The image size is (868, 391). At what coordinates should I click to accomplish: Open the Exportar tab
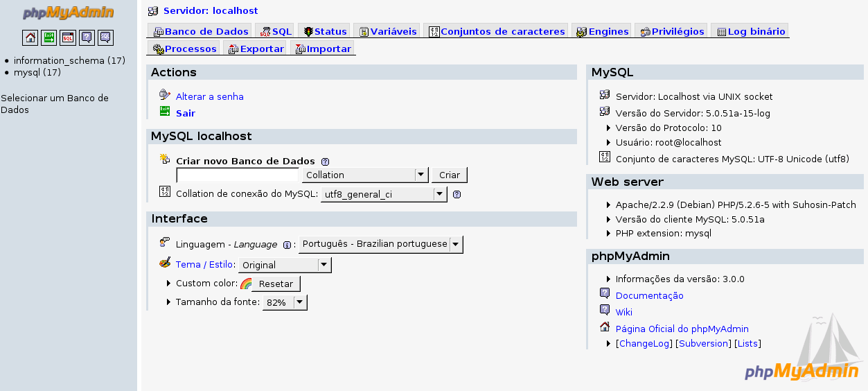click(x=256, y=49)
